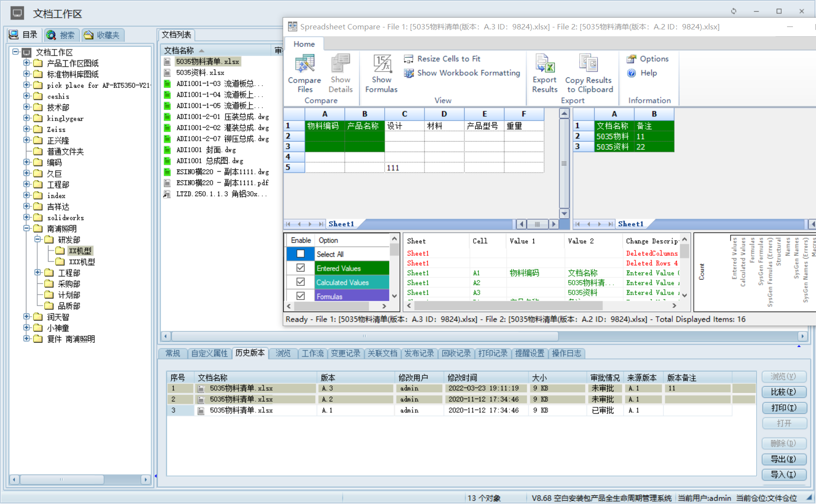The height and width of the screenshot is (504, 816).
Task: Open Options in the Information group
Action: [648, 59]
